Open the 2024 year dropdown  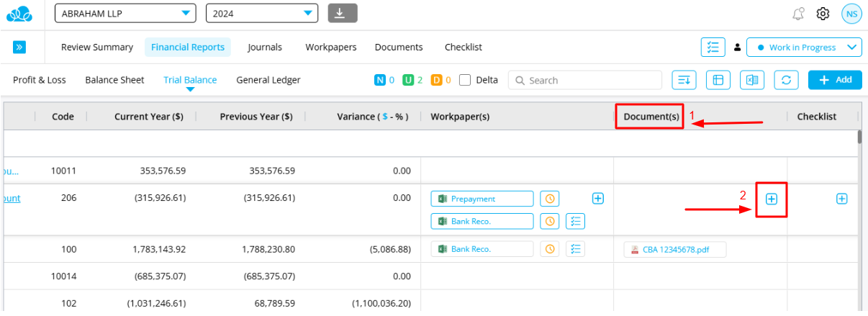click(x=261, y=13)
